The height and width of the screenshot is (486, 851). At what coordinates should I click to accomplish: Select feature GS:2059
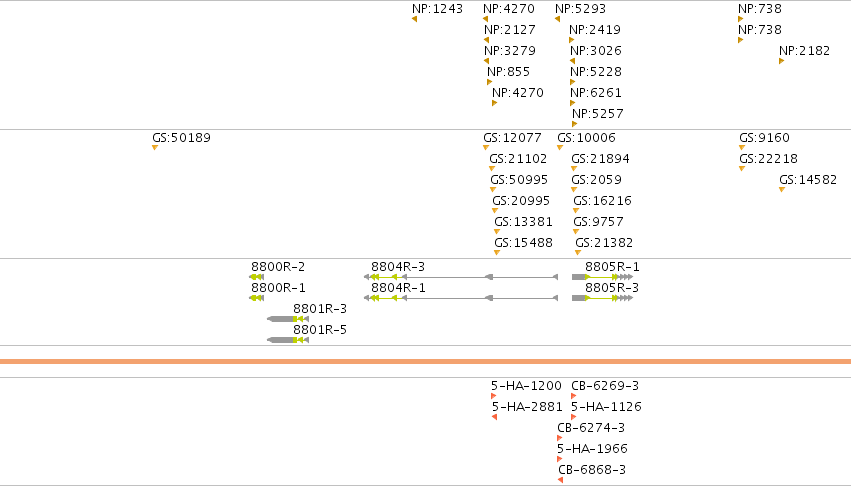click(596, 180)
